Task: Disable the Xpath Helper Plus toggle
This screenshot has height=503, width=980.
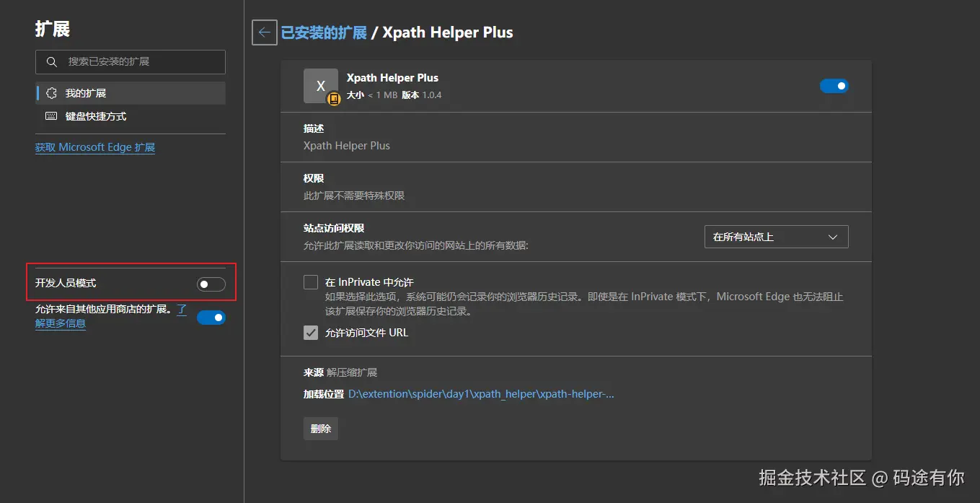Action: pyautogui.click(x=834, y=85)
